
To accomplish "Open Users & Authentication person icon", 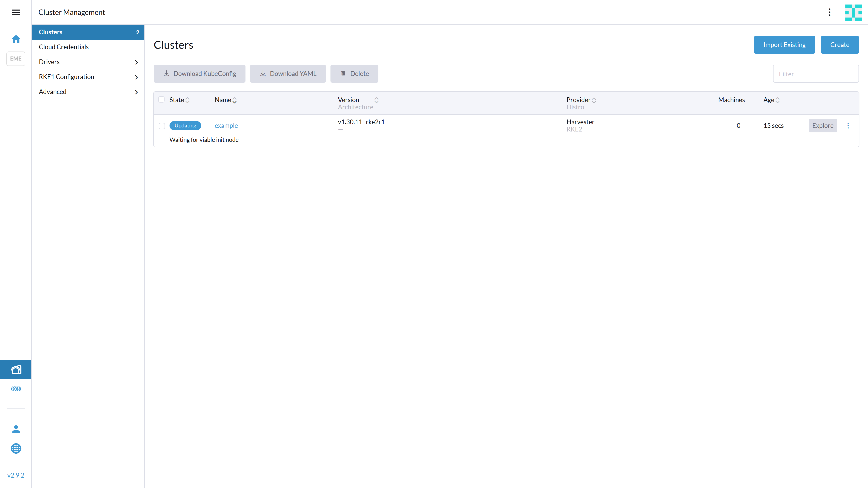I will click(16, 429).
